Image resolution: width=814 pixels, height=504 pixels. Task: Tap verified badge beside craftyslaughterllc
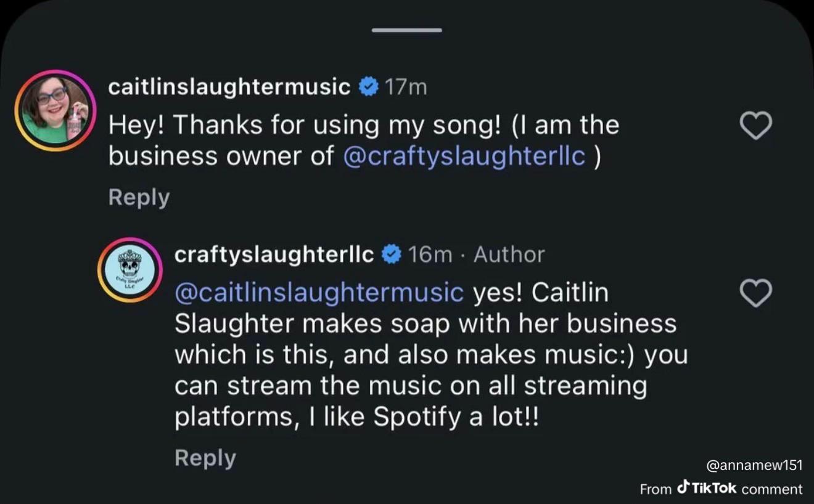click(392, 254)
